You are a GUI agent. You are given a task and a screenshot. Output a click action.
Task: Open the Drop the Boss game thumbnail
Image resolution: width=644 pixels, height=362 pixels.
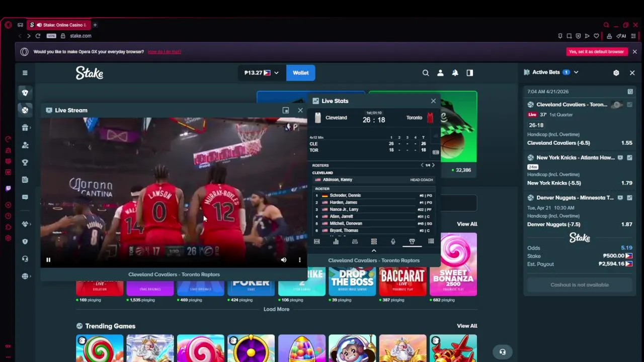point(352,282)
